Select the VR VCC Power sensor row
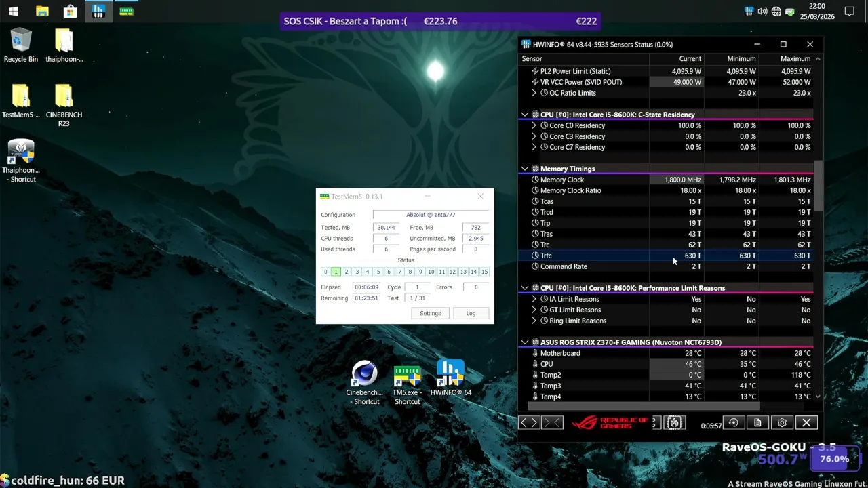The image size is (868, 488). tap(666, 82)
